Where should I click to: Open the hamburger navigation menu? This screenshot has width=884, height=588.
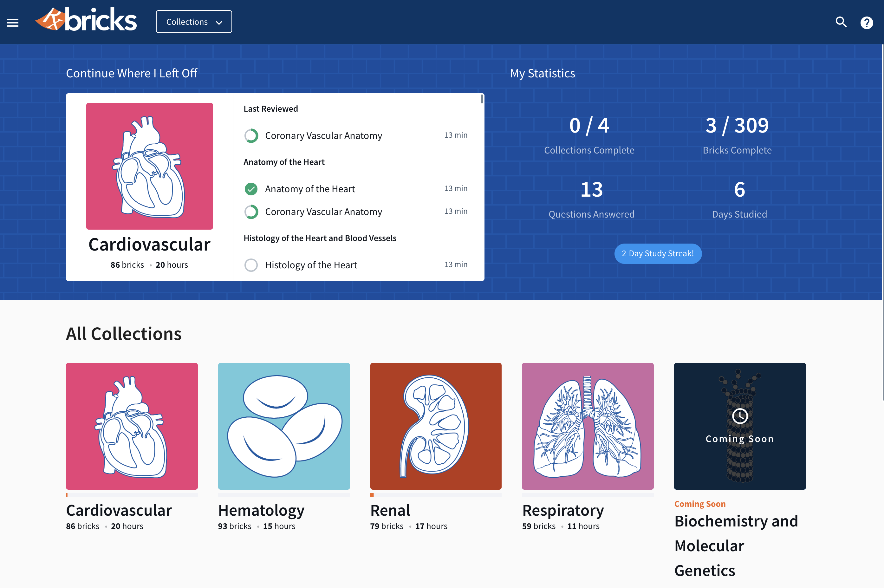click(x=13, y=23)
